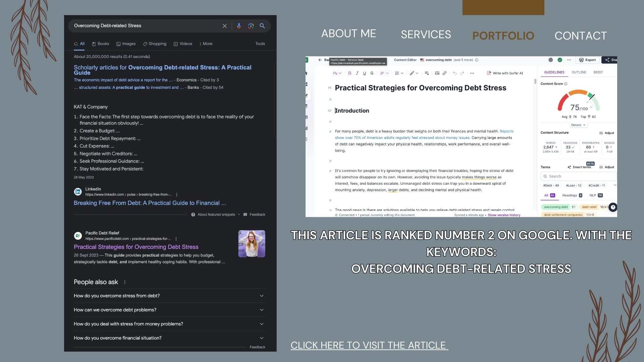Open the Images tab in Google results
This screenshot has height=362, width=644.
point(126,44)
